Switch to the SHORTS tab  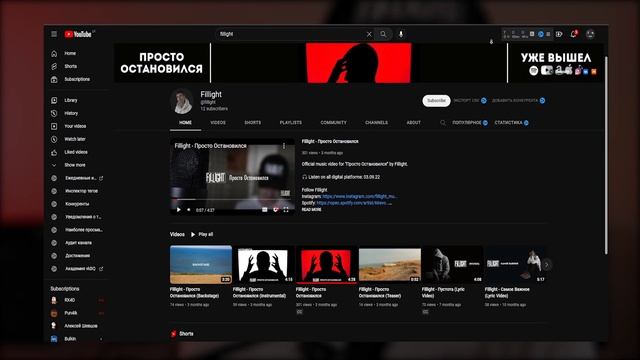[x=253, y=122]
